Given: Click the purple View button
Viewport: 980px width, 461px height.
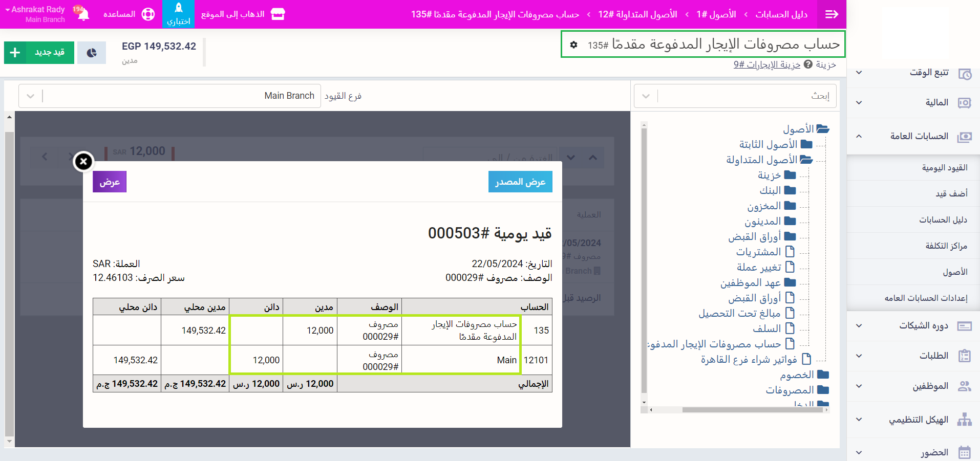Looking at the screenshot, I should tap(110, 182).
